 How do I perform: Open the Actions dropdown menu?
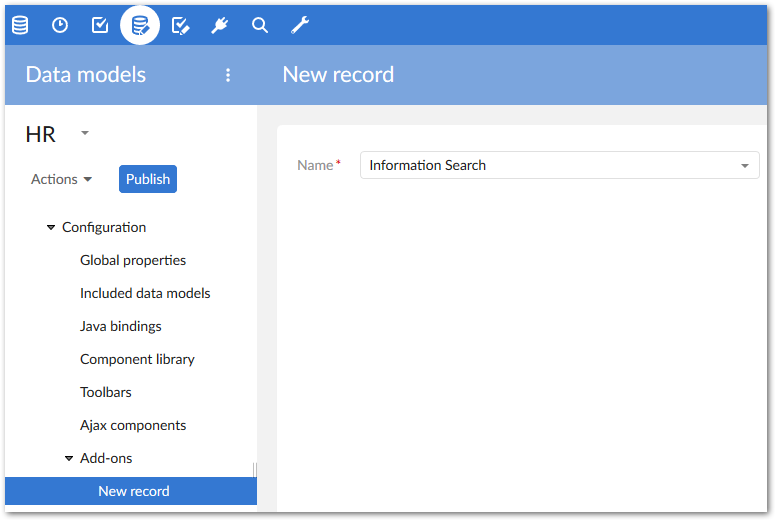click(x=61, y=179)
